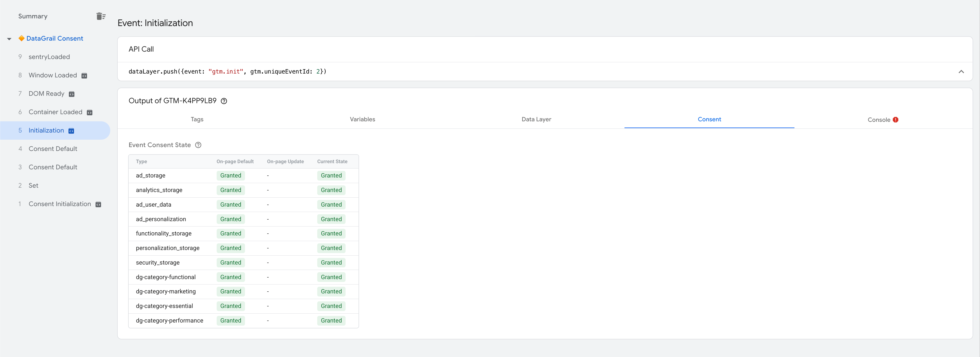980x357 pixels.
Task: Click the Type column header
Action: pyautogui.click(x=142, y=161)
